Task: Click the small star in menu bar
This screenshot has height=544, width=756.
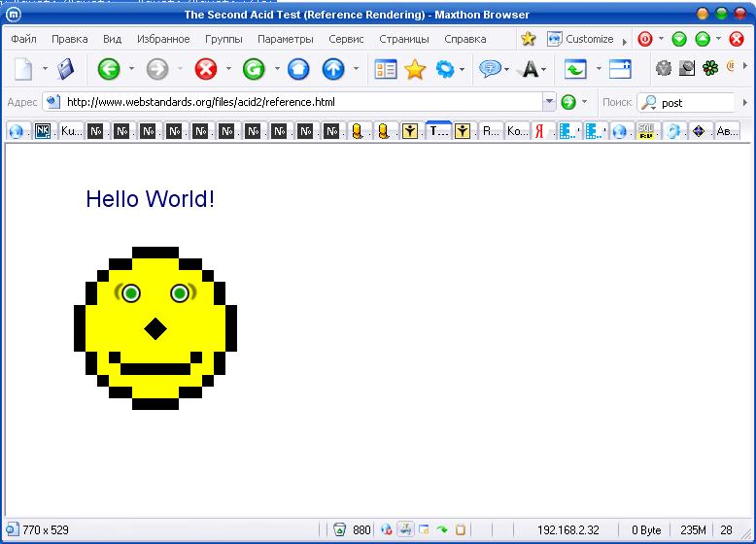Action: click(x=529, y=39)
